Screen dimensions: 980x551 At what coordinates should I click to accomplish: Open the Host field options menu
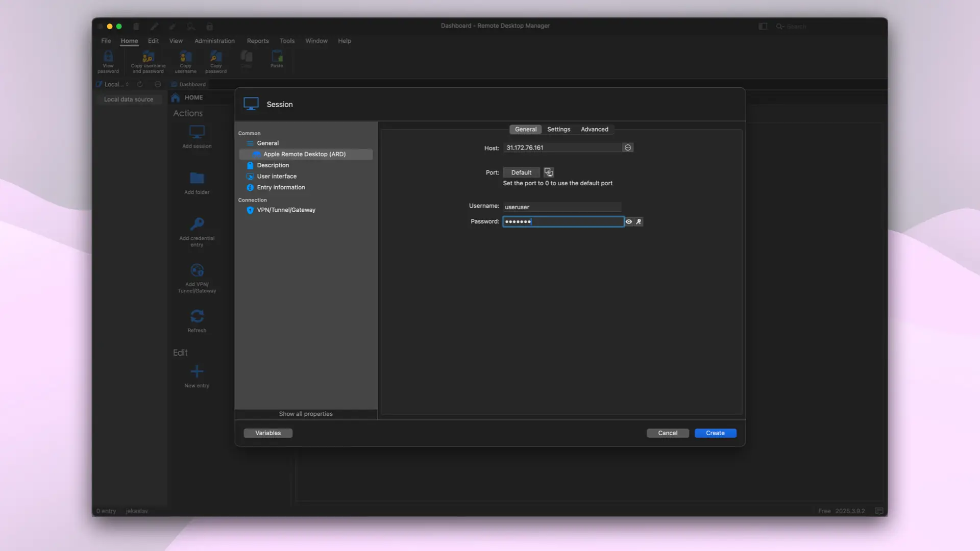(x=627, y=147)
